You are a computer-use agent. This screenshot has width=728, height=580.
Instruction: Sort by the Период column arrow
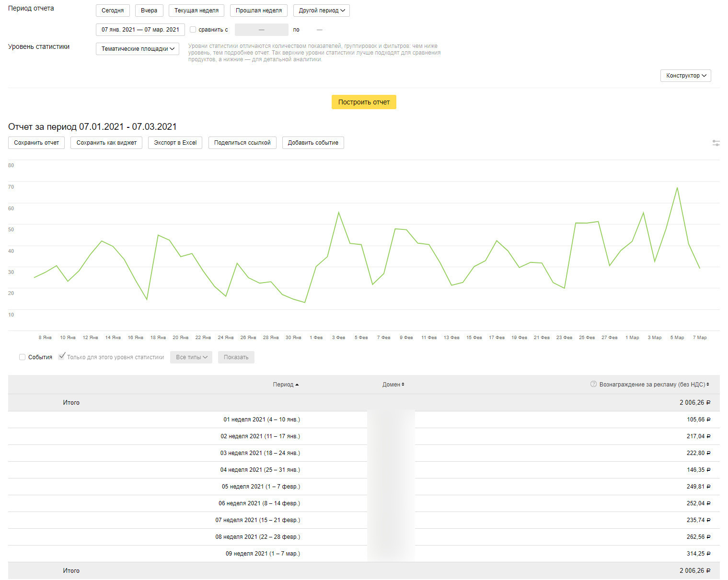[297, 385]
